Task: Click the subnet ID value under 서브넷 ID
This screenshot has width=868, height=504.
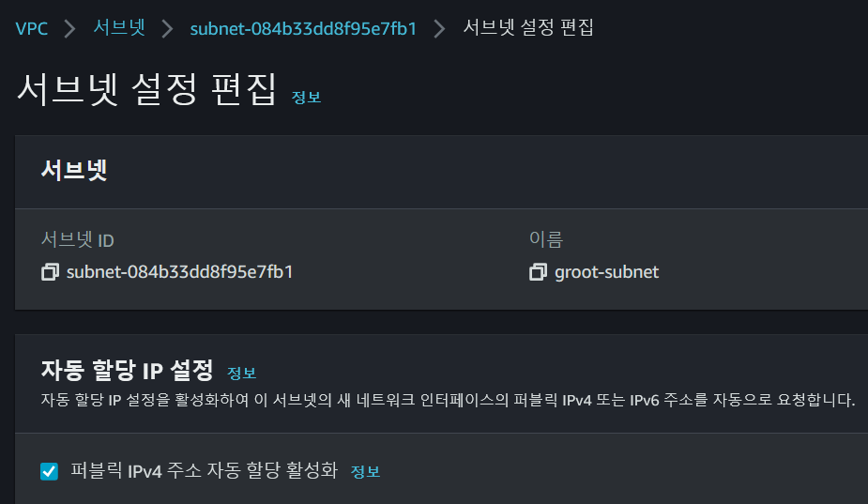Action: tap(180, 272)
